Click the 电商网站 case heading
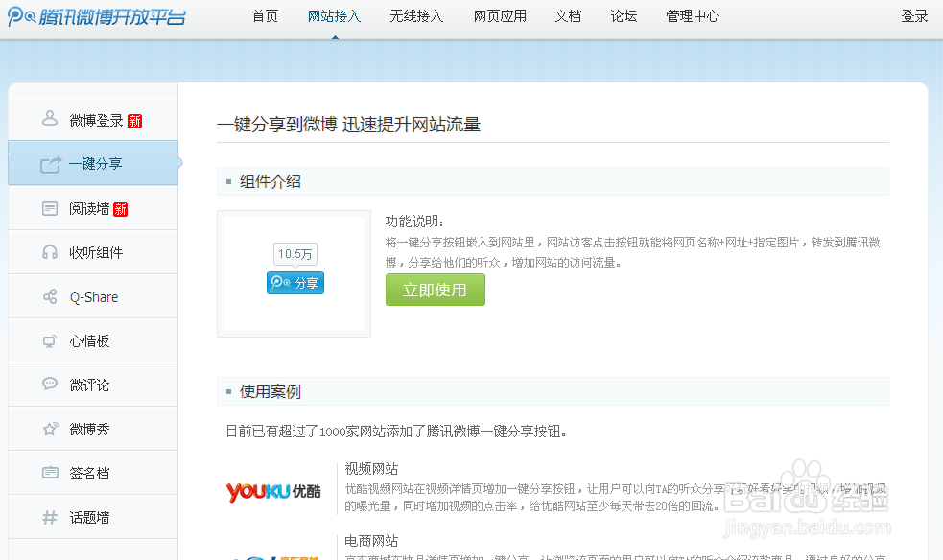The width and height of the screenshot is (943, 560). [x=371, y=541]
